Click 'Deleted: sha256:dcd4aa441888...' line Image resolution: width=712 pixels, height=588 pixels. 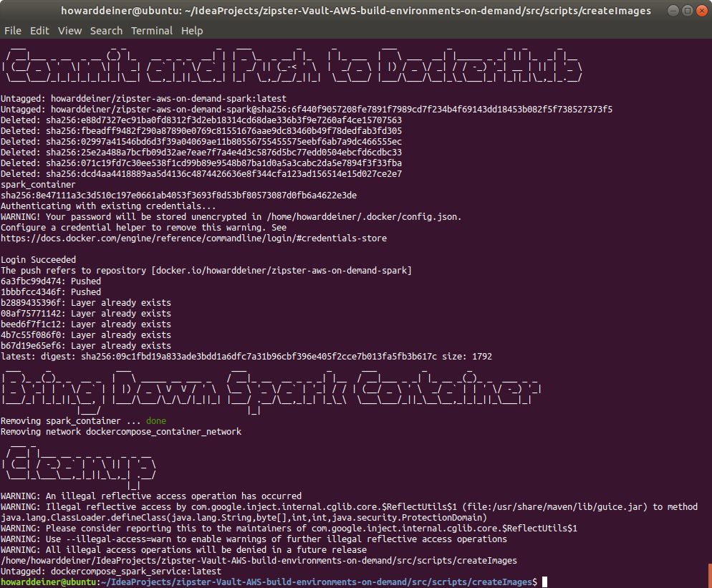click(201, 174)
